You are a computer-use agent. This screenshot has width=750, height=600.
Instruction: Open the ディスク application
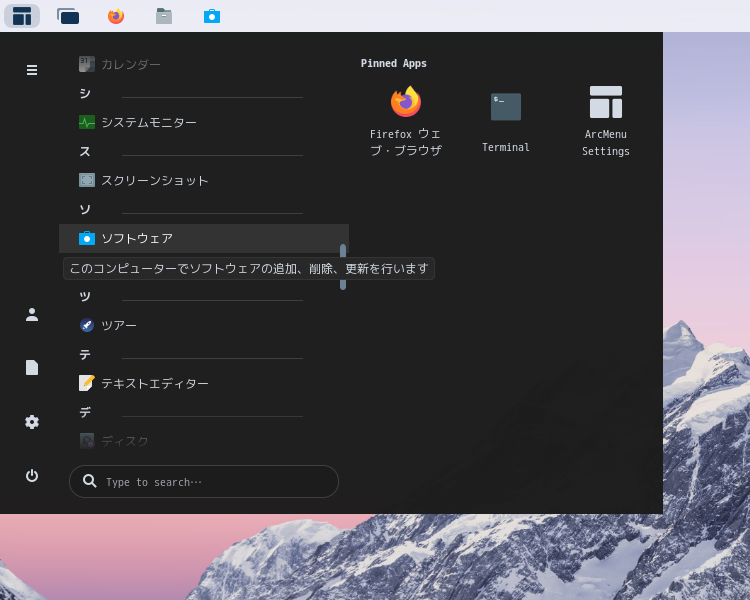click(x=204, y=441)
